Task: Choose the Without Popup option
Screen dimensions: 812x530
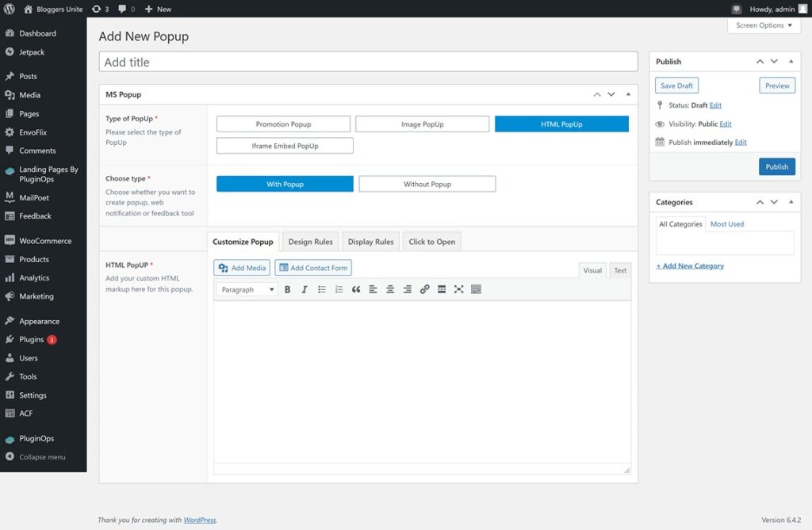Action: [427, 183]
